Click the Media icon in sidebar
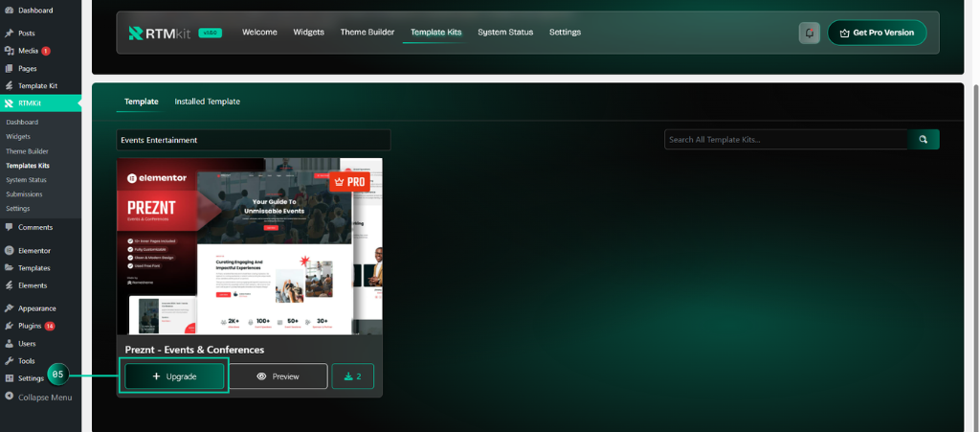980x432 pixels. [x=9, y=51]
